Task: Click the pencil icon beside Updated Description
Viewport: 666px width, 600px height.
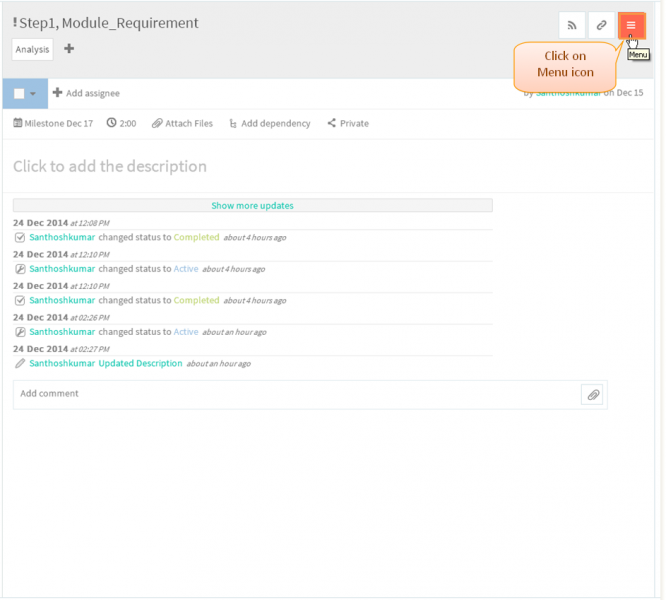Action: [x=20, y=363]
